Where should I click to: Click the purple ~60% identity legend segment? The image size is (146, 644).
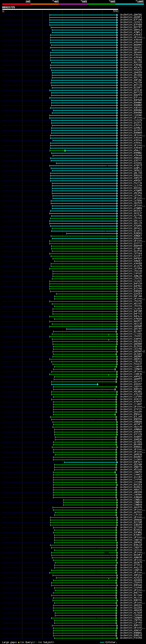[73, 4]
